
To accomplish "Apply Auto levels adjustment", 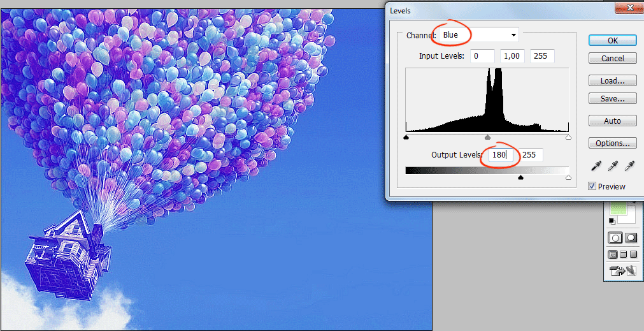I will click(613, 121).
